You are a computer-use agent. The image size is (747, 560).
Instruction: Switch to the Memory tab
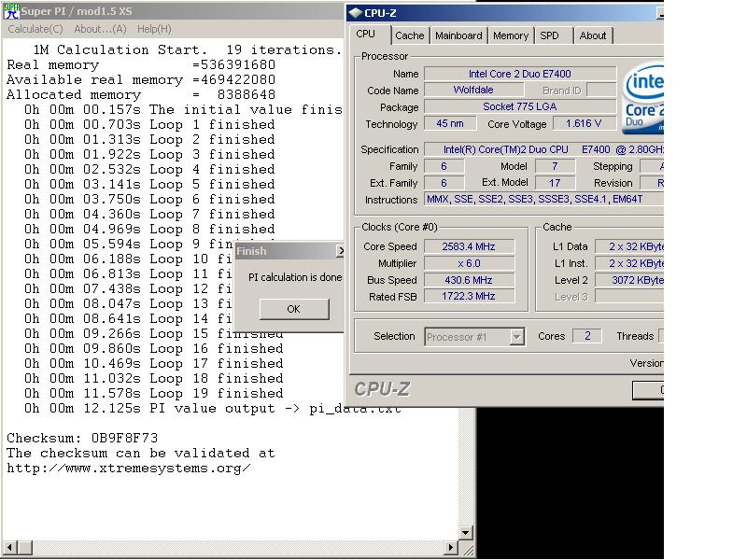[x=511, y=35]
